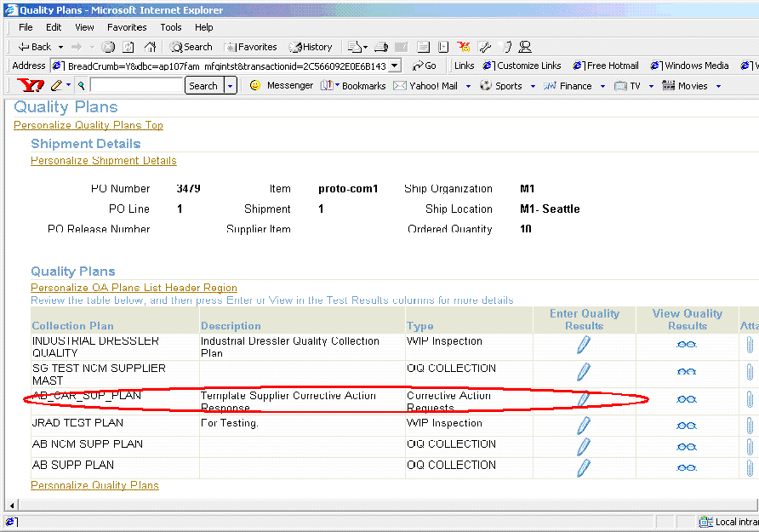This screenshot has width=759, height=532.
Task: Open the Help menu
Action: (x=203, y=27)
